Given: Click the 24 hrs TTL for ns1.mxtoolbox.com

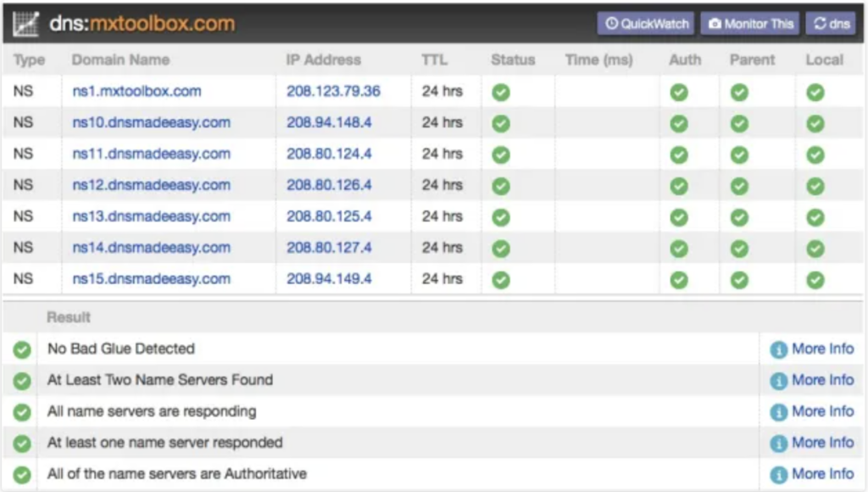Looking at the screenshot, I should point(442,92).
